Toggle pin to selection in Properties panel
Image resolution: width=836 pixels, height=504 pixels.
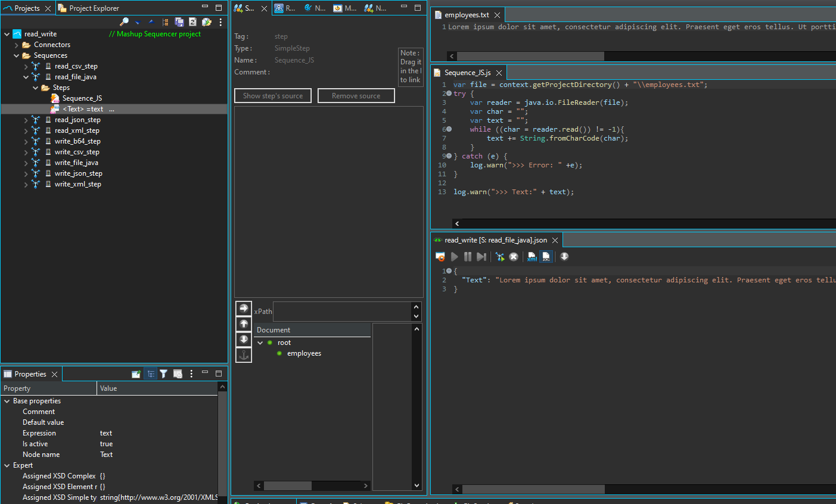136,374
